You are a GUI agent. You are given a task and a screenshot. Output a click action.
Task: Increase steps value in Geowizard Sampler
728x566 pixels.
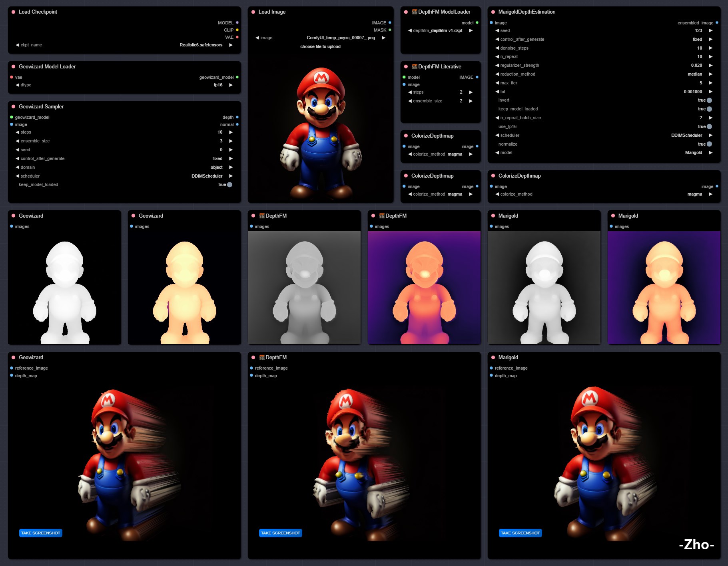pyautogui.click(x=231, y=132)
